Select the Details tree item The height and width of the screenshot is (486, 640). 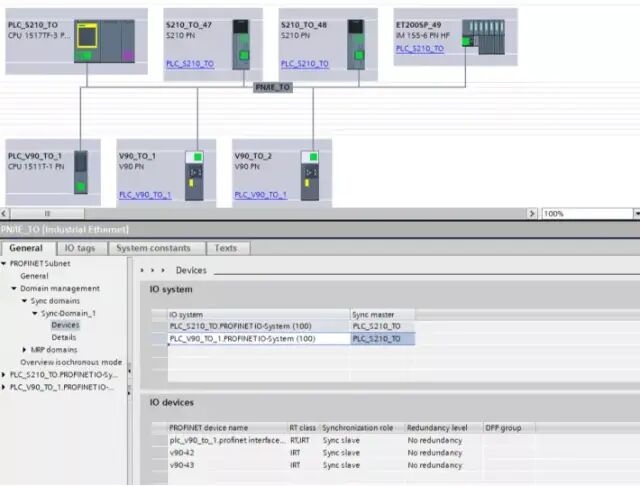[x=64, y=337]
